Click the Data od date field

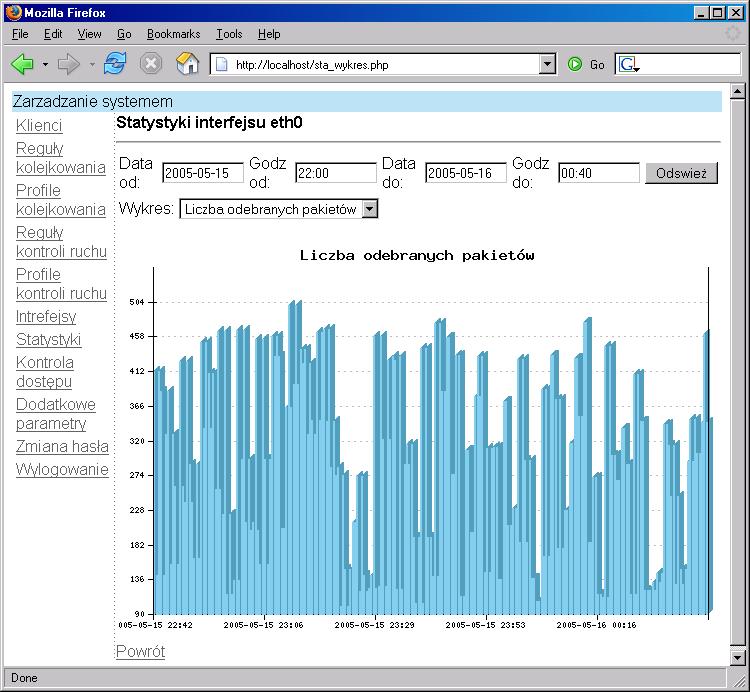tap(203, 173)
